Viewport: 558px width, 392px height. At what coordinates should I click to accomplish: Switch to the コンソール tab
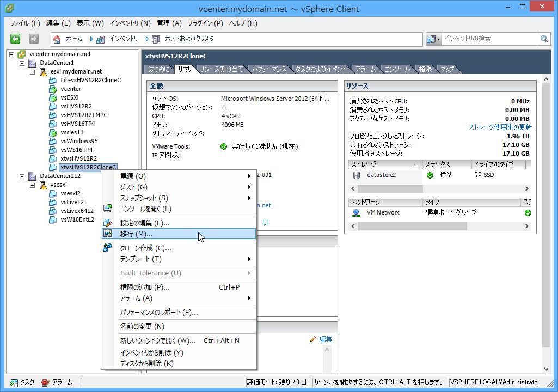[x=397, y=69]
